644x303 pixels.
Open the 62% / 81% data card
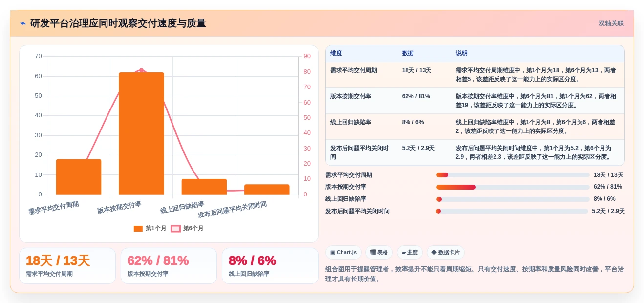pyautogui.click(x=169, y=266)
